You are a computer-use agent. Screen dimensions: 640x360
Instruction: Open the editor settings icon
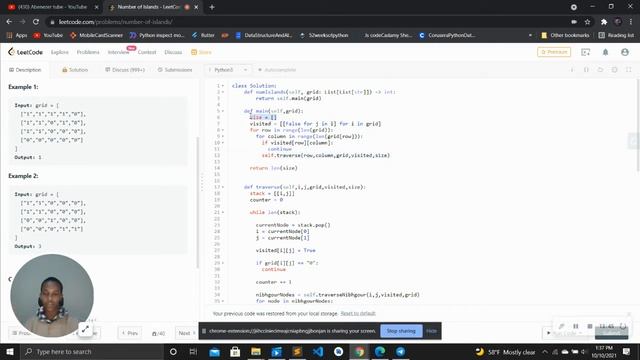(614, 70)
